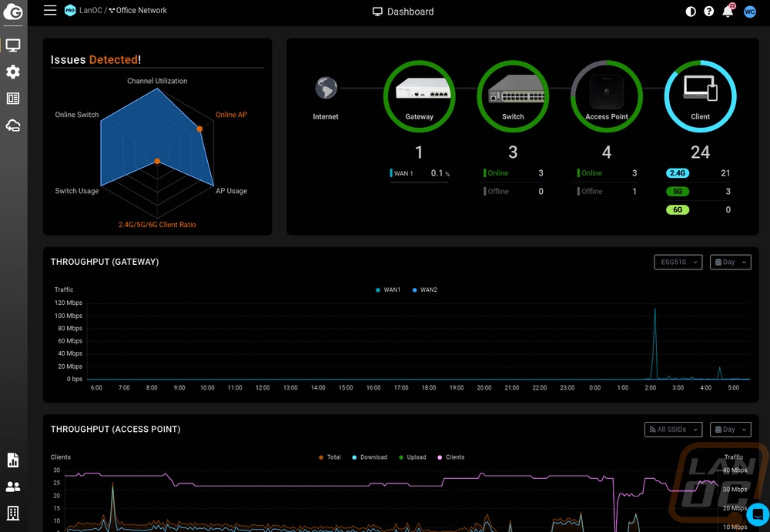Click the EnGenius cloud logo
The image size is (770, 532).
pos(13,12)
